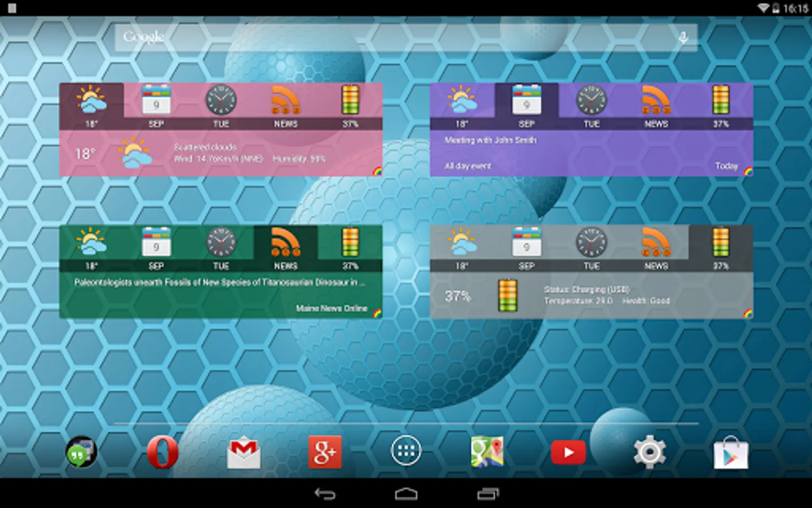The image size is (812, 508).
Task: Open Hangouts messaging app
Action: coord(81,452)
